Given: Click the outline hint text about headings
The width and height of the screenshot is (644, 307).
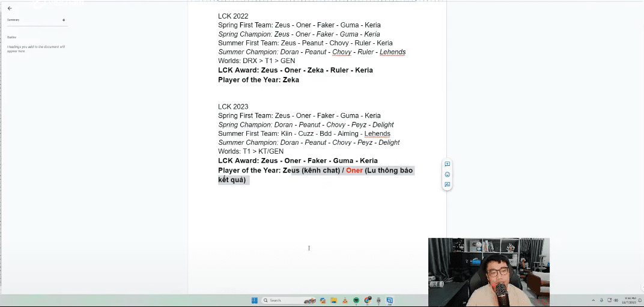Looking at the screenshot, I should (x=35, y=49).
